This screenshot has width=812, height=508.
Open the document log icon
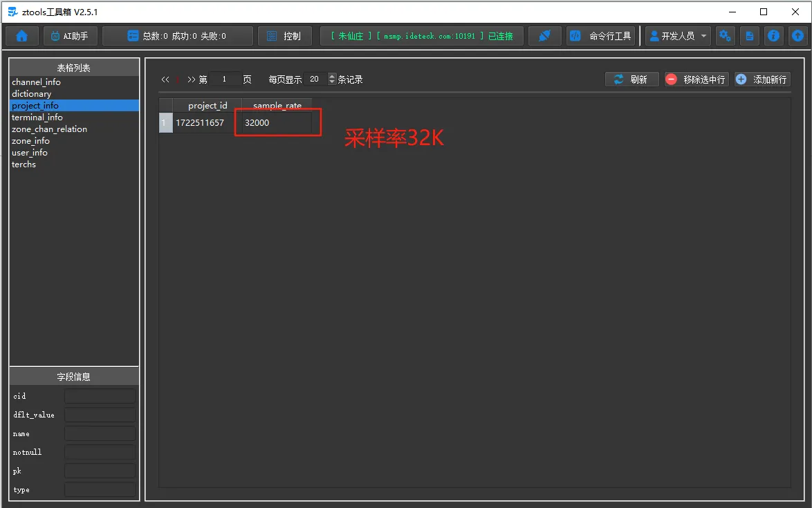[749, 35]
